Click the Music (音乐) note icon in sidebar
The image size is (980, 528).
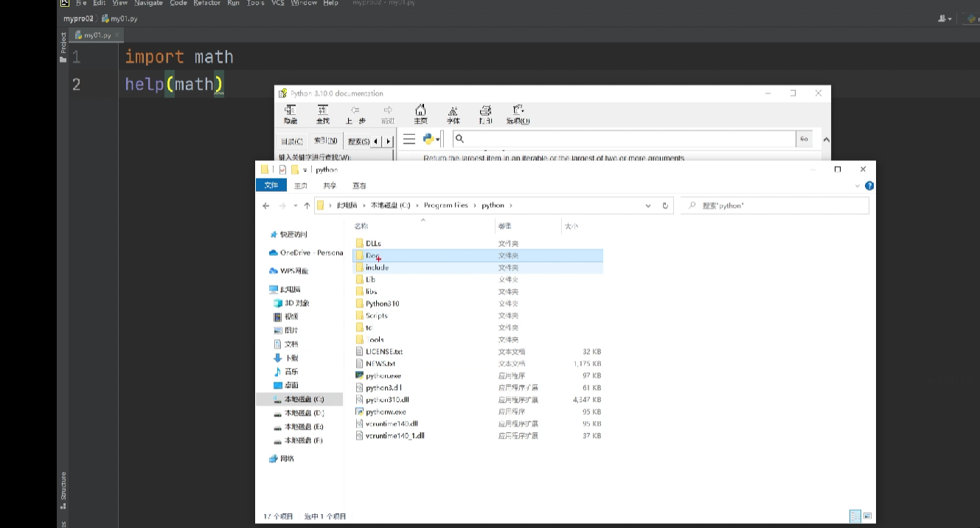pyautogui.click(x=278, y=372)
